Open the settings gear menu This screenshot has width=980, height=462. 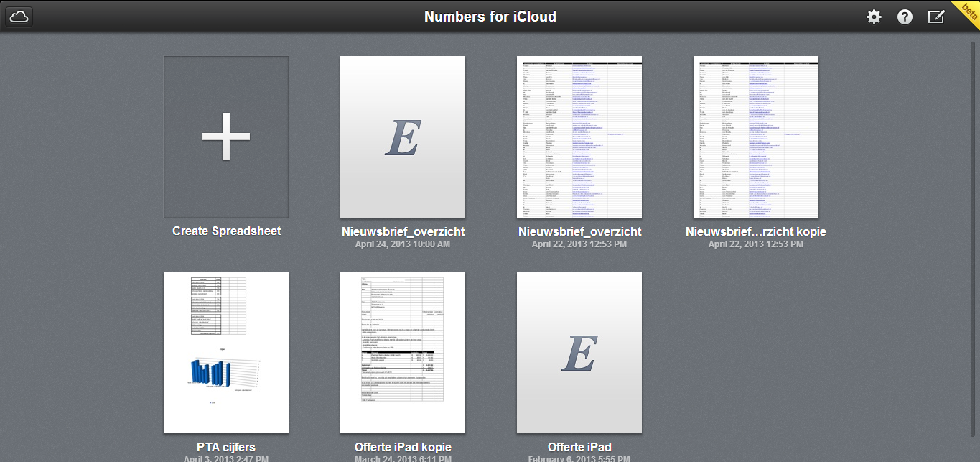[x=874, y=17]
